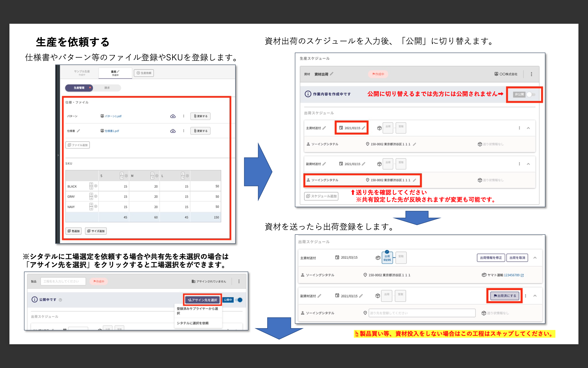Click the 150 grand total cell

coord(206,217)
